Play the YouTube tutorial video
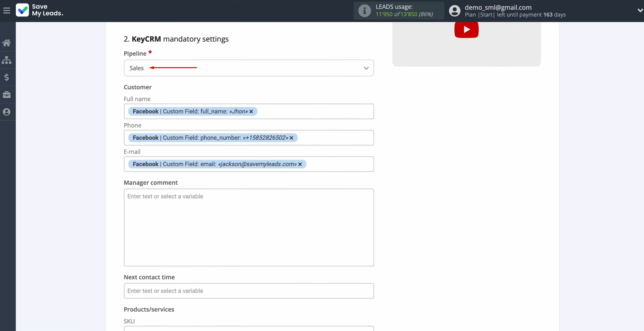The height and width of the screenshot is (331, 644). point(466,30)
